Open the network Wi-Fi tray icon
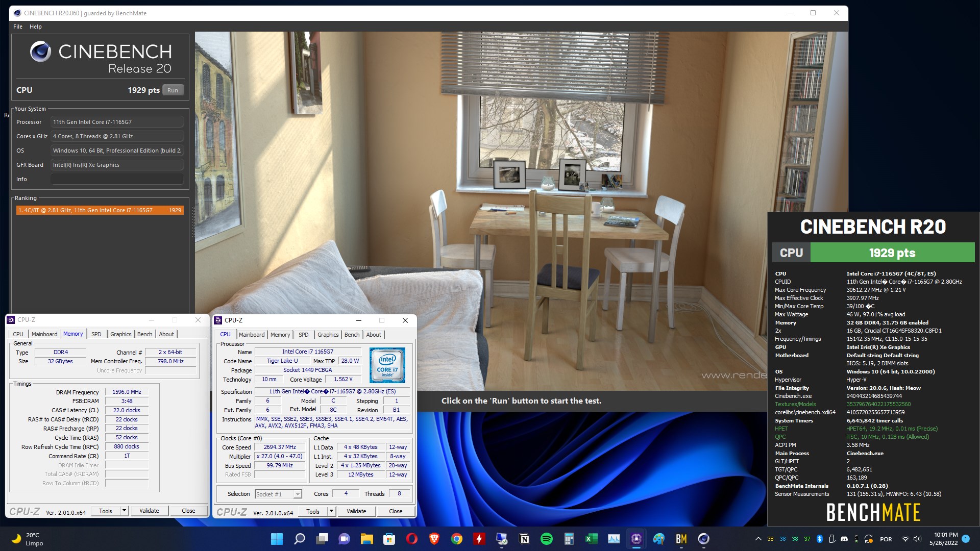The width and height of the screenshot is (980, 551). [x=905, y=539]
